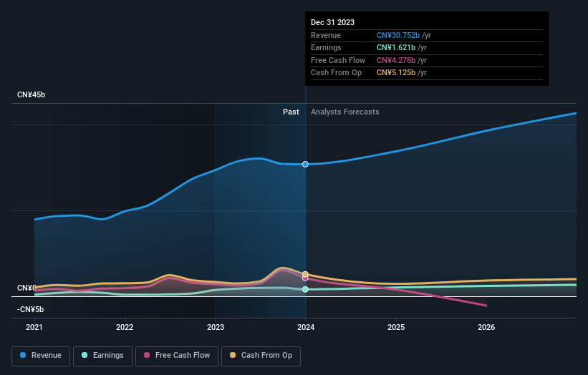Select the teal Earnings data point marker
Image resolution: width=588 pixels, height=375 pixels.
point(305,289)
